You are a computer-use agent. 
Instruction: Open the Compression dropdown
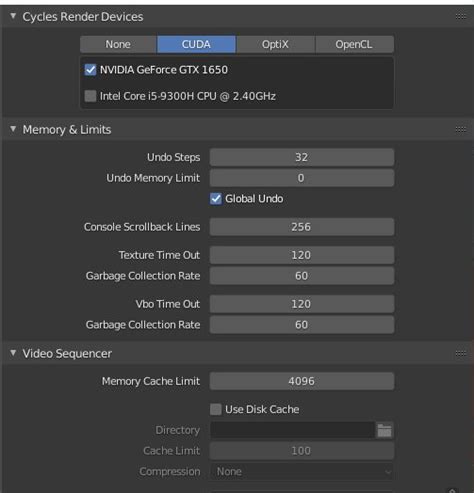[x=302, y=472]
